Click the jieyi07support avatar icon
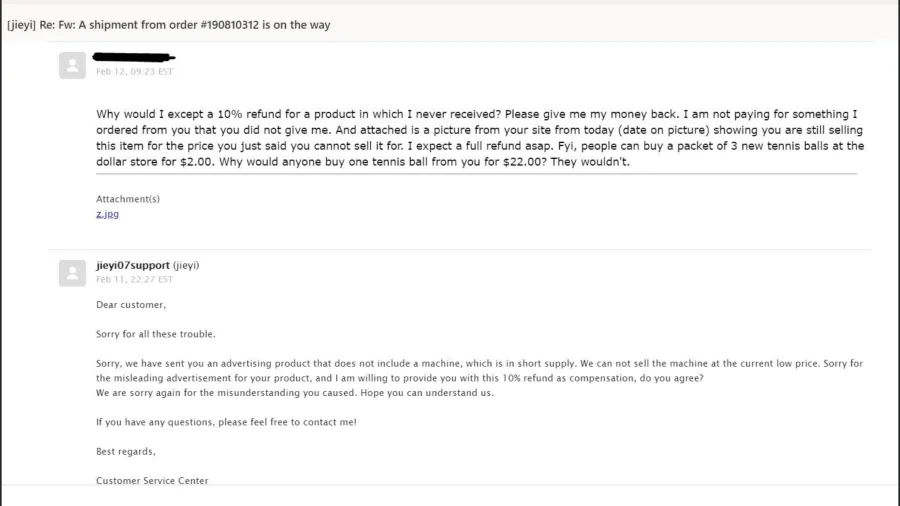 click(72, 273)
